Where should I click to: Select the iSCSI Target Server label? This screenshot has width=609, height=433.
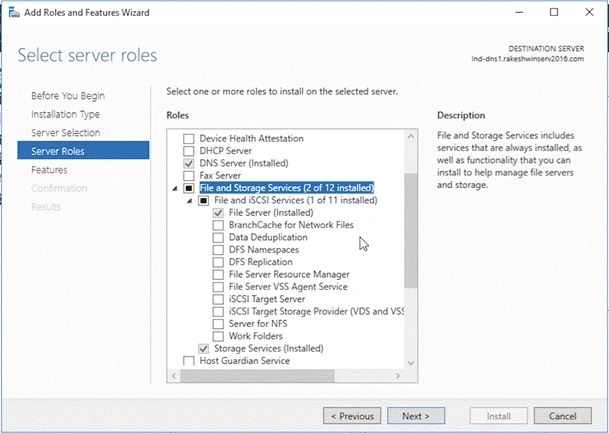point(267,299)
